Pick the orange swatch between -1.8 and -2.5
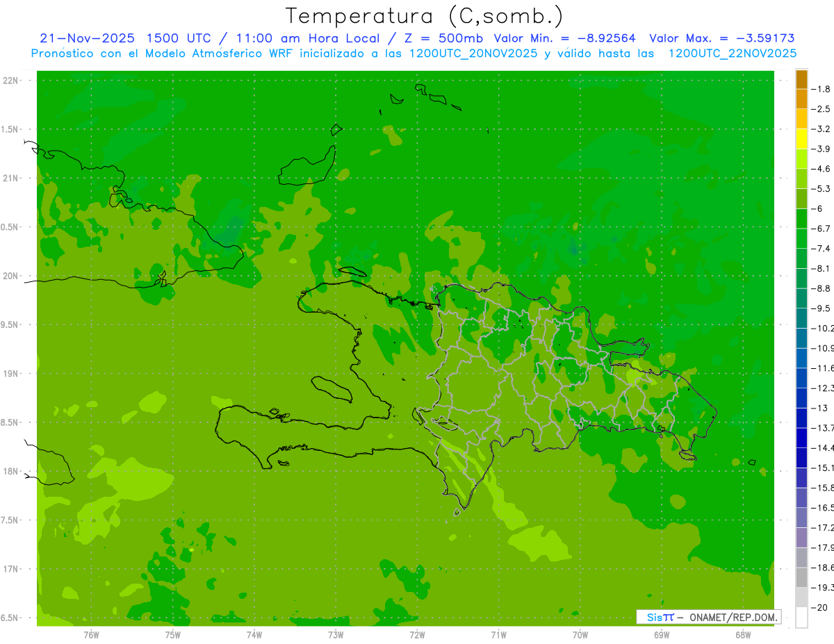The width and height of the screenshot is (834, 644). (x=801, y=99)
